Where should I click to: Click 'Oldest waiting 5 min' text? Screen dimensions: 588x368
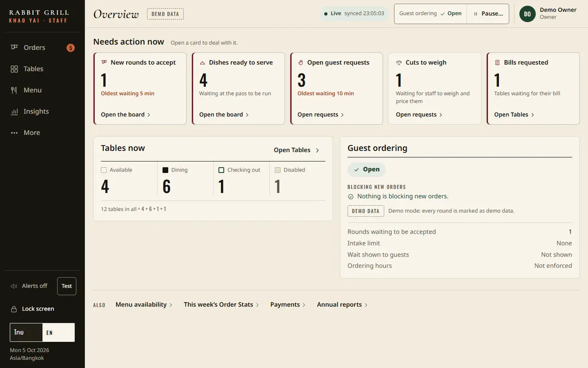coord(128,94)
